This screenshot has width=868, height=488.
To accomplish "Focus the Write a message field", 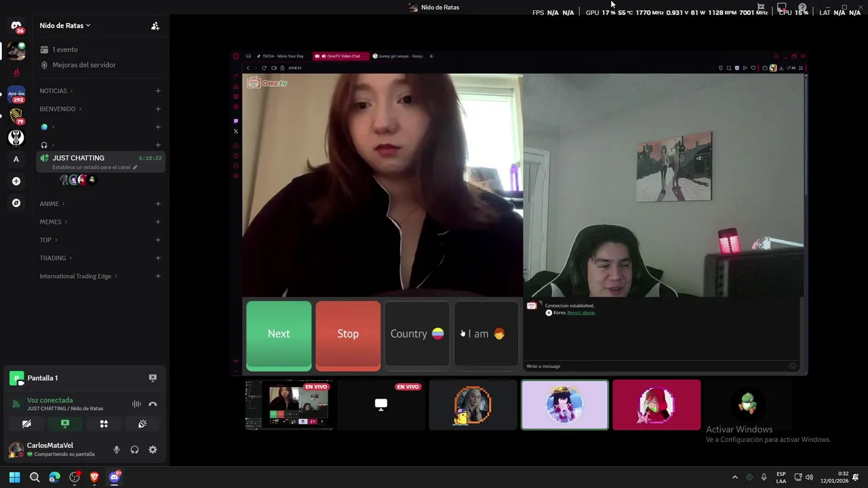I will 654,366.
